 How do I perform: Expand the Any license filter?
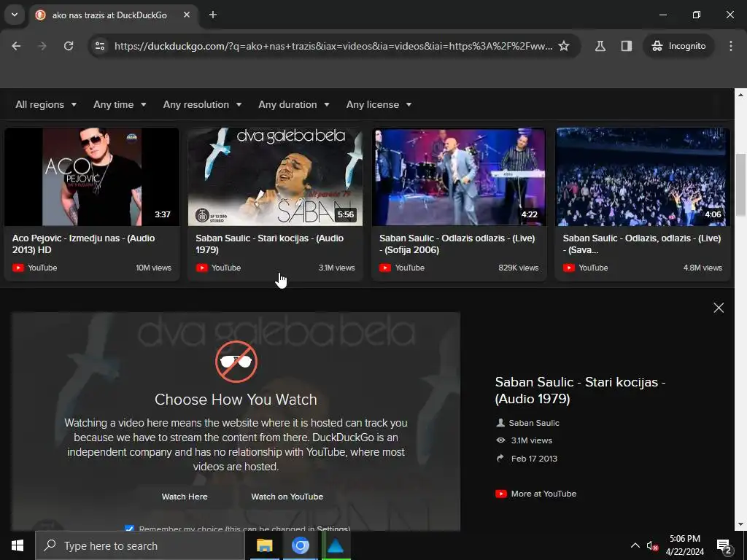point(379,104)
